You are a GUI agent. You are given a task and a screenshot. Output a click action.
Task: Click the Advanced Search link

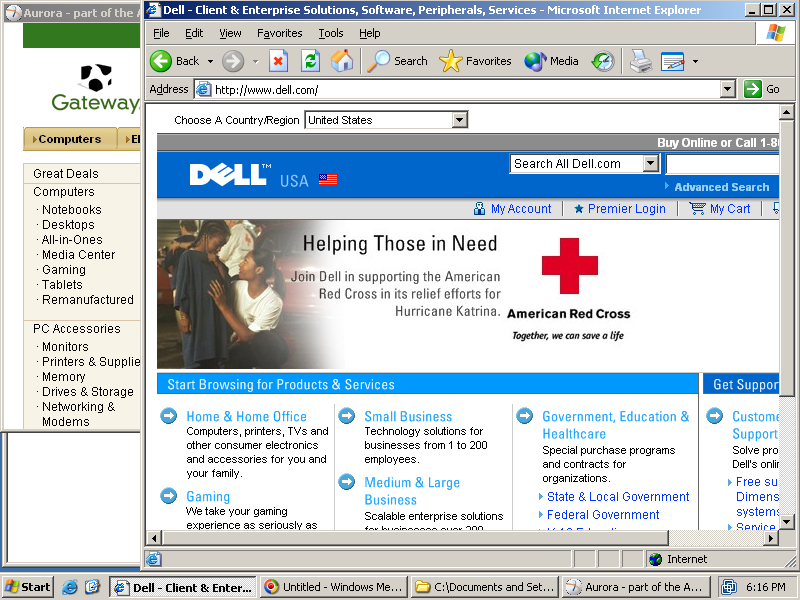pos(721,187)
